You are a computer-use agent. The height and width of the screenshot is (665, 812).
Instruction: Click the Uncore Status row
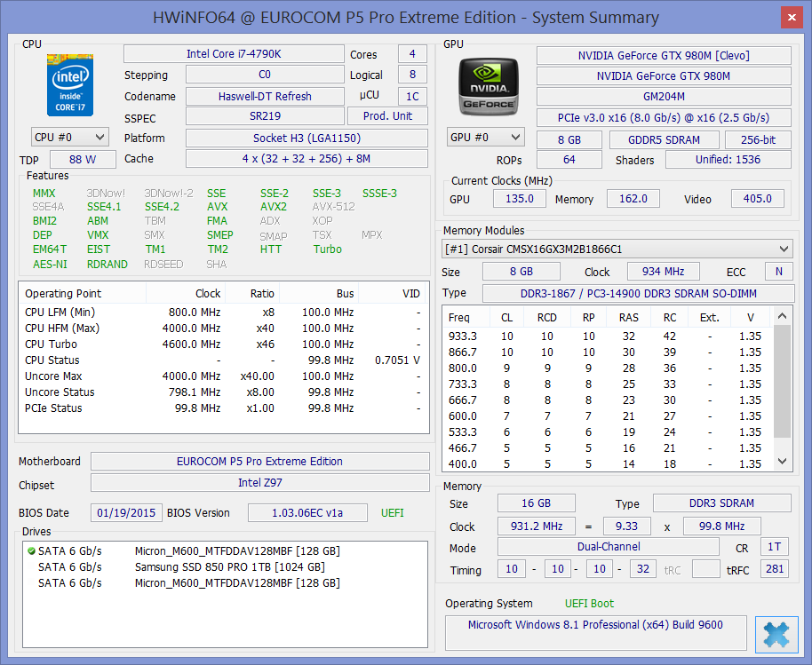(223, 392)
